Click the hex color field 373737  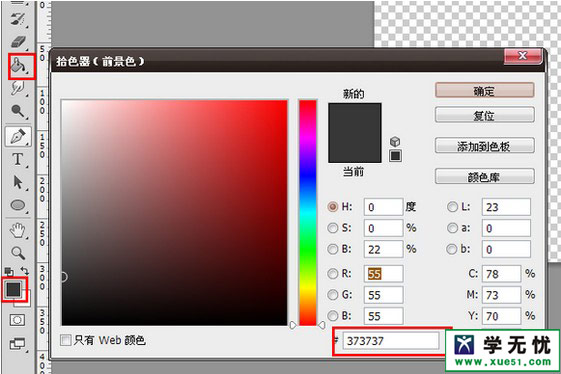click(x=391, y=341)
